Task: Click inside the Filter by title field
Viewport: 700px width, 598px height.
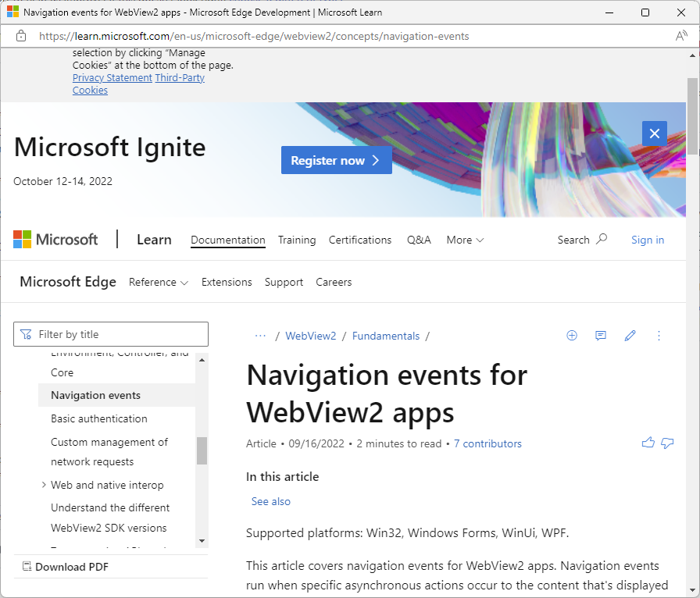Action: (110, 333)
